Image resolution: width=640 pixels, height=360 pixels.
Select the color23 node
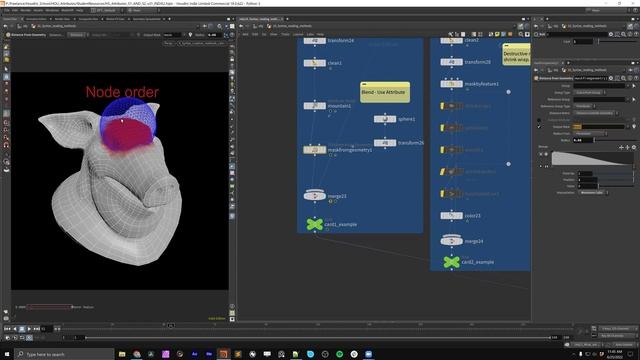451,216
